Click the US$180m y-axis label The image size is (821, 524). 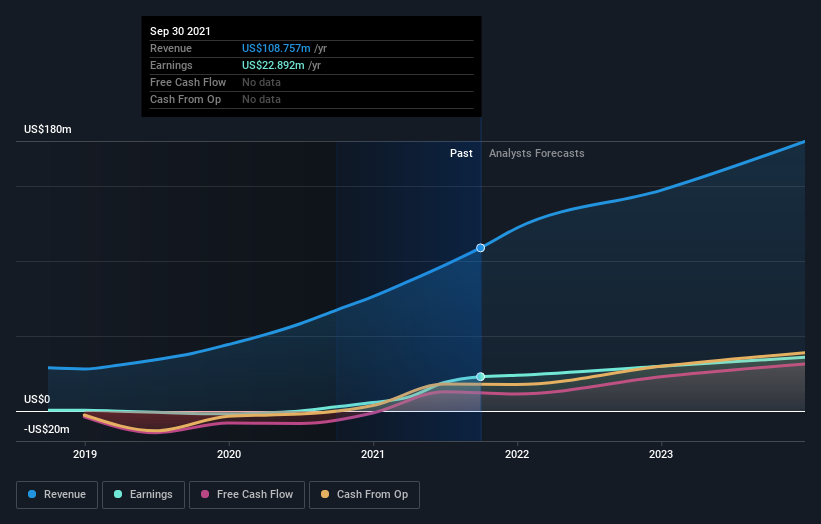[x=48, y=129]
